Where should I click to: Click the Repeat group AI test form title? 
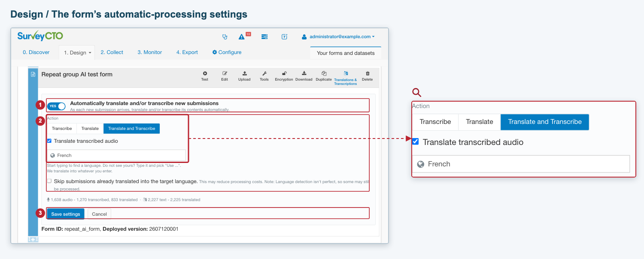[77, 74]
